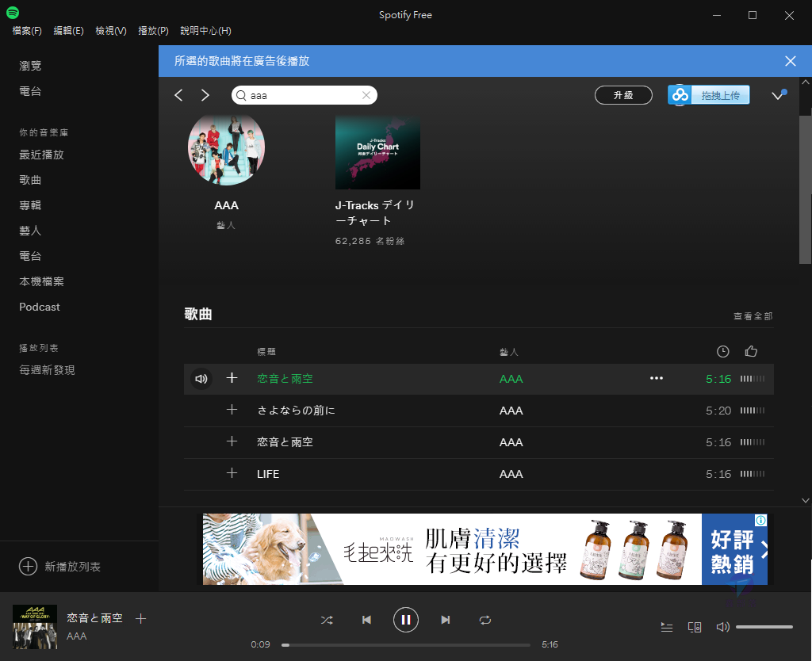Open J-Tracks Daily Chart playlist cover
The height and width of the screenshot is (661, 812).
pyautogui.click(x=377, y=152)
